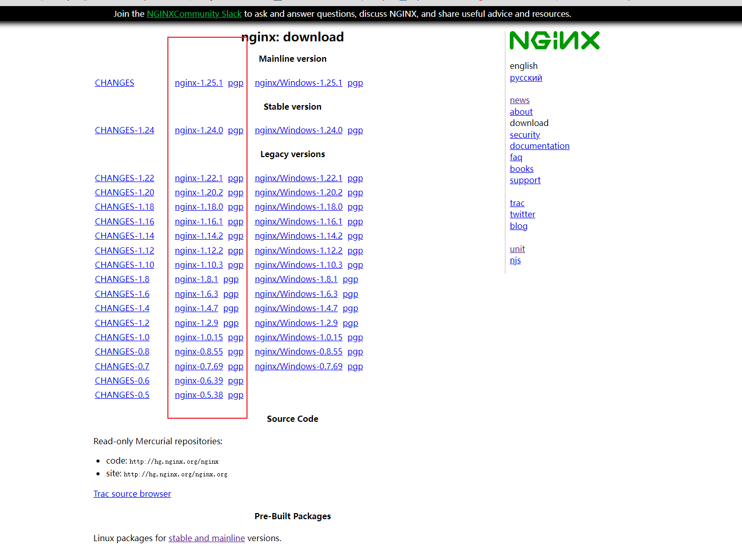
Task: Download nginx-0.8.55
Action: (x=199, y=351)
